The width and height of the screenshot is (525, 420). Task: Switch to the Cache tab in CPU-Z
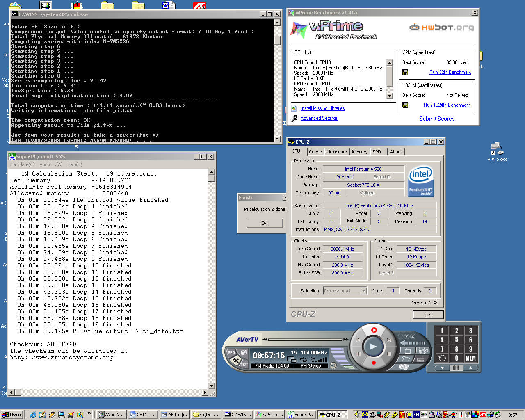click(315, 152)
